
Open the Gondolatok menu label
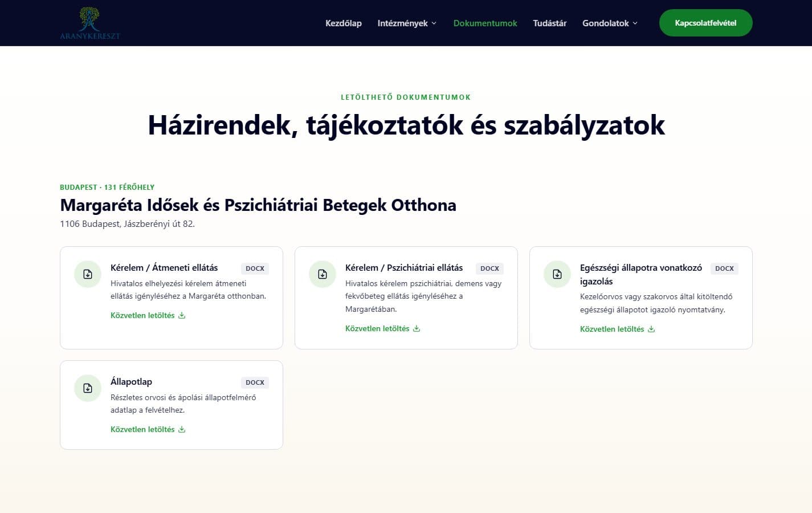tap(606, 23)
